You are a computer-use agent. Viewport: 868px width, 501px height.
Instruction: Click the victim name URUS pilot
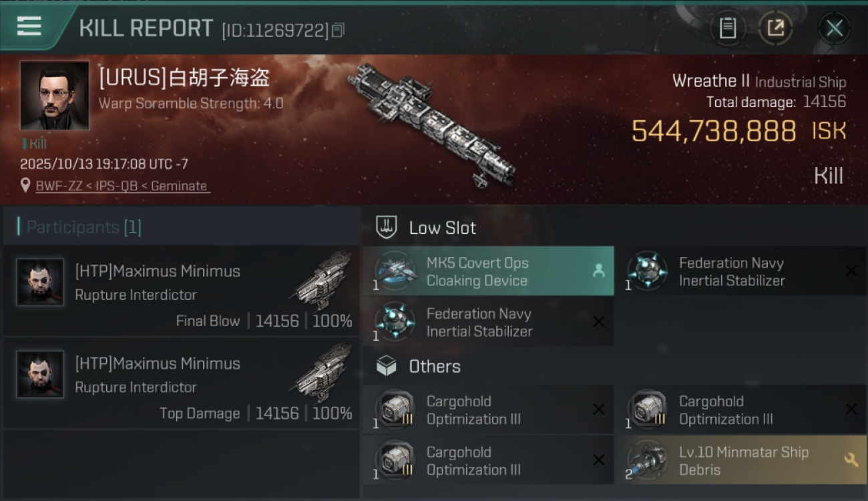pyautogui.click(x=184, y=78)
